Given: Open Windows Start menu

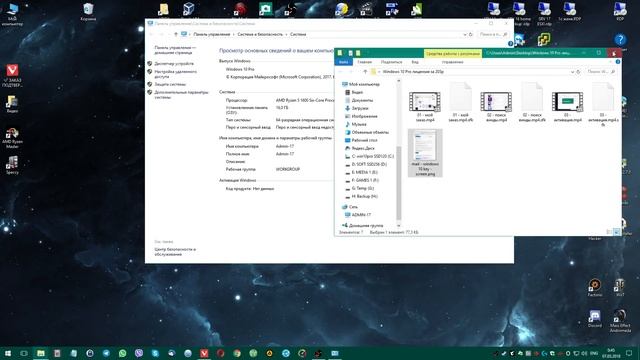Looking at the screenshot, I should 8,353.
